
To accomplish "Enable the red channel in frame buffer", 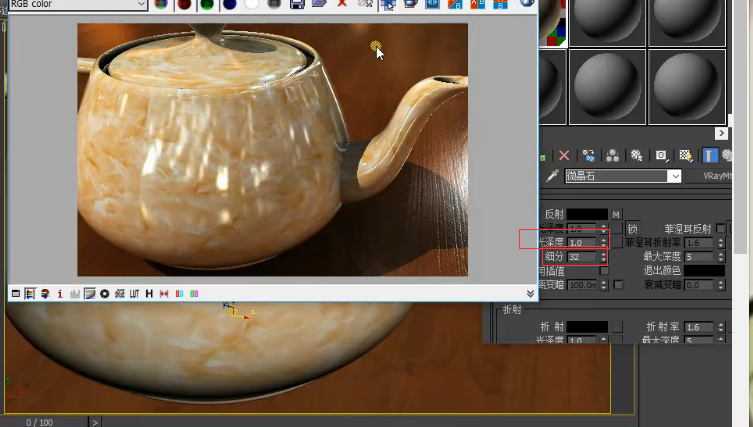I will [184, 4].
